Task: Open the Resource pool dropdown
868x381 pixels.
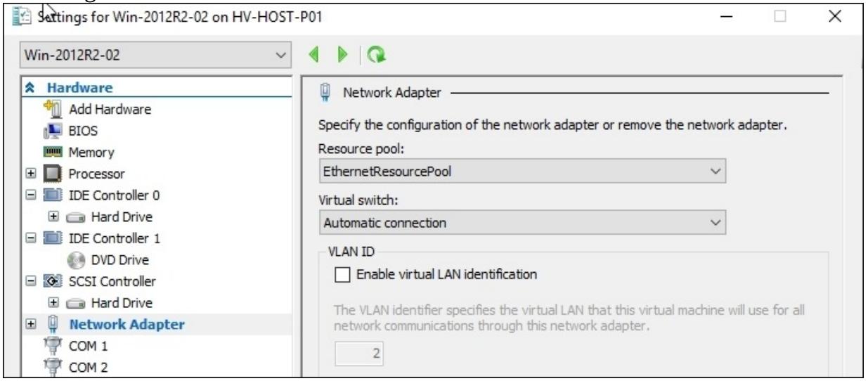Action: (x=522, y=171)
